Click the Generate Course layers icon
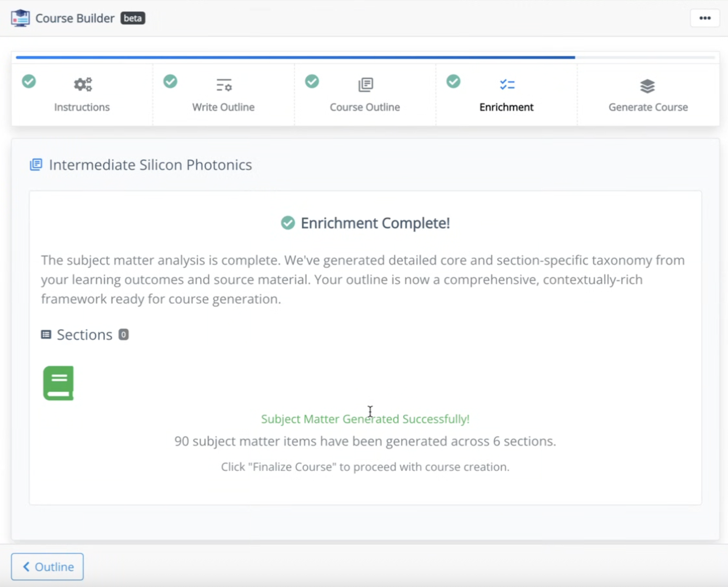Screen dimensions: 728x587 [648, 86]
